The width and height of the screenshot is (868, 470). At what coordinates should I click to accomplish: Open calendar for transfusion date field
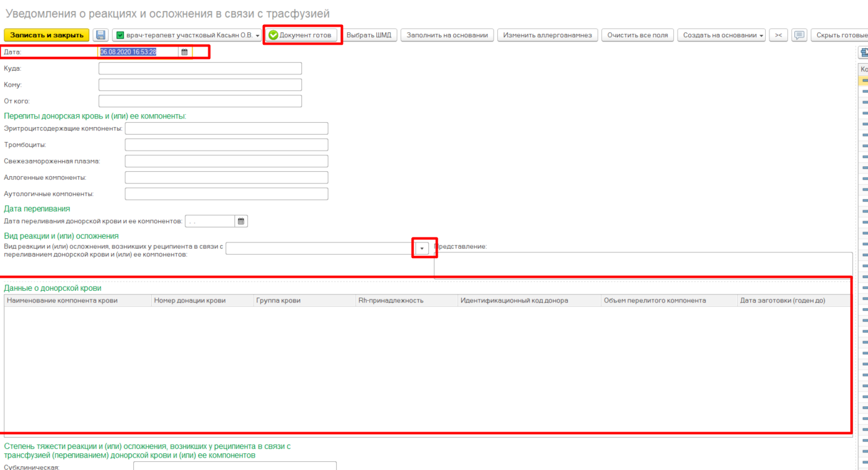tap(241, 221)
